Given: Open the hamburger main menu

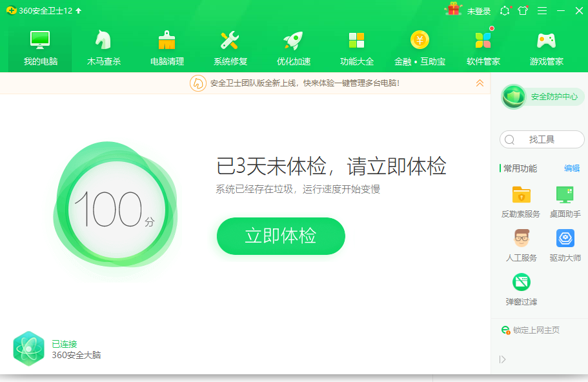Looking at the screenshot, I should coord(542,11).
